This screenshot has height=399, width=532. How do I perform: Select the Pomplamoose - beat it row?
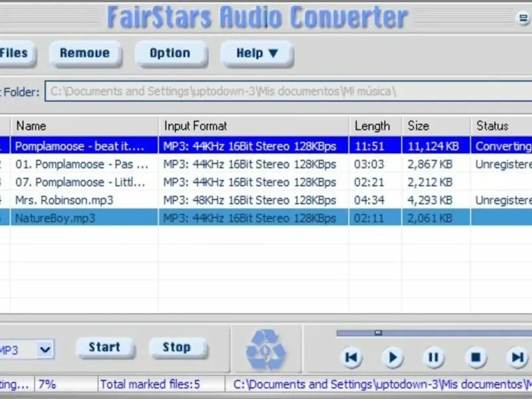[x=266, y=146]
